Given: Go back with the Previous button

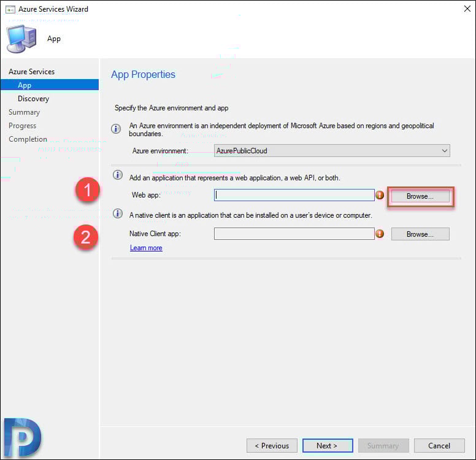Looking at the screenshot, I should pyautogui.click(x=272, y=445).
